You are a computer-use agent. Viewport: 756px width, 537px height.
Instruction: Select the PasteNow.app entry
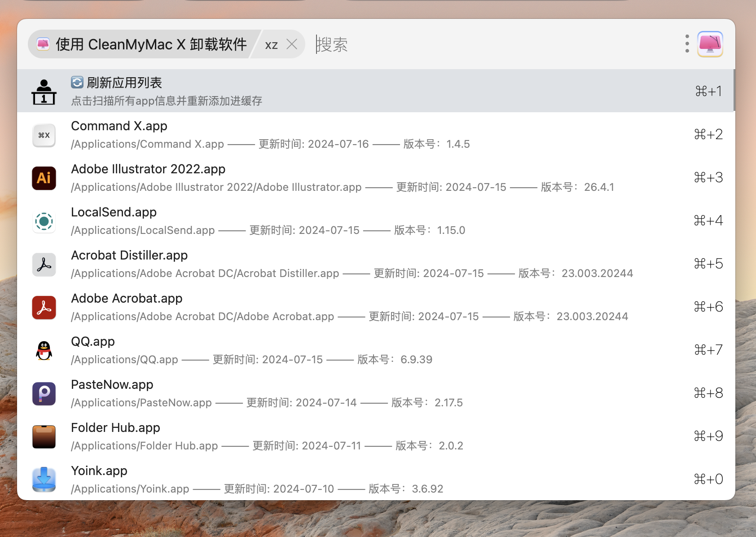click(376, 393)
